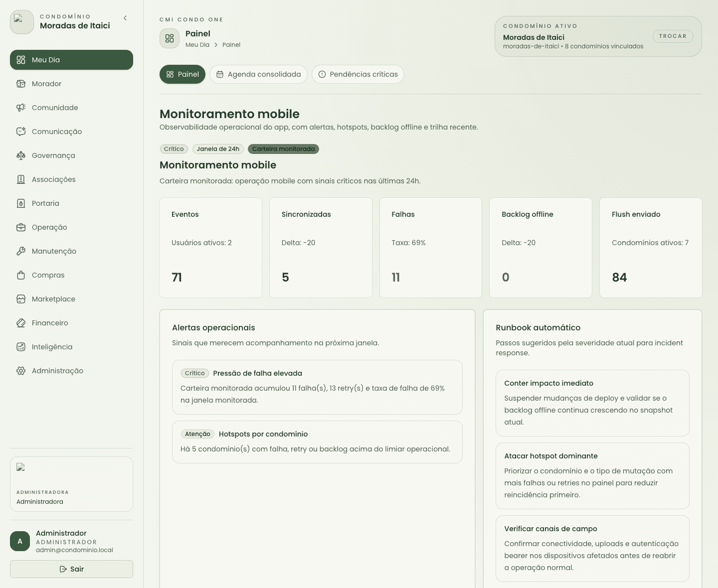Image resolution: width=718 pixels, height=588 pixels.
Task: Click the Portaria lock icon
Action: click(x=21, y=203)
